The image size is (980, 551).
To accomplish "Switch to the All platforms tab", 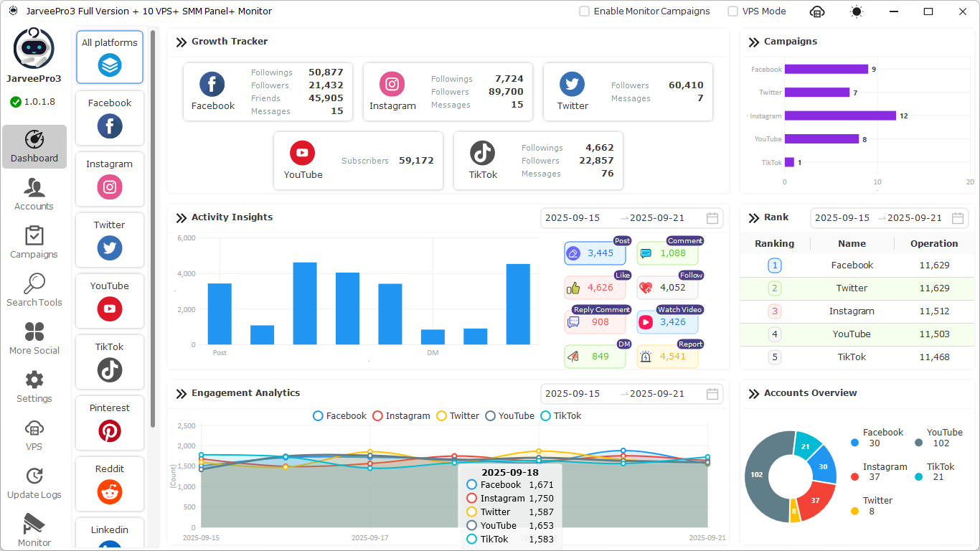I will [x=110, y=57].
